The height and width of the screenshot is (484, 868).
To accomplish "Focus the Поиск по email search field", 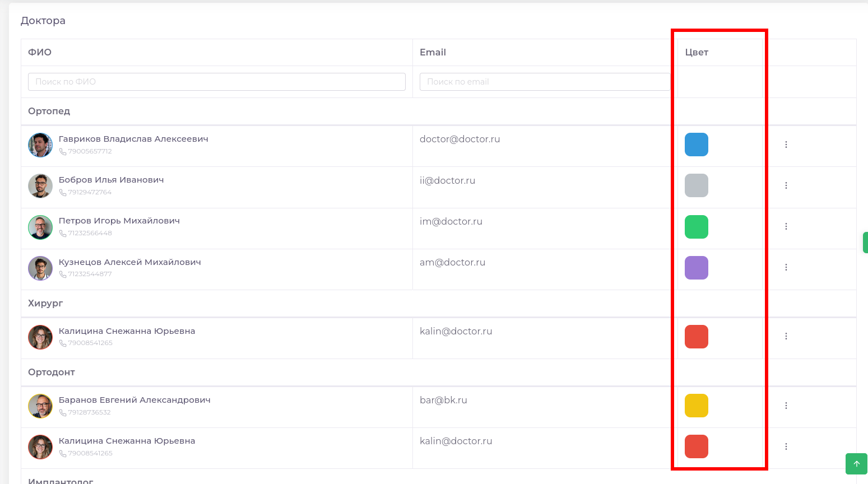I will point(545,82).
